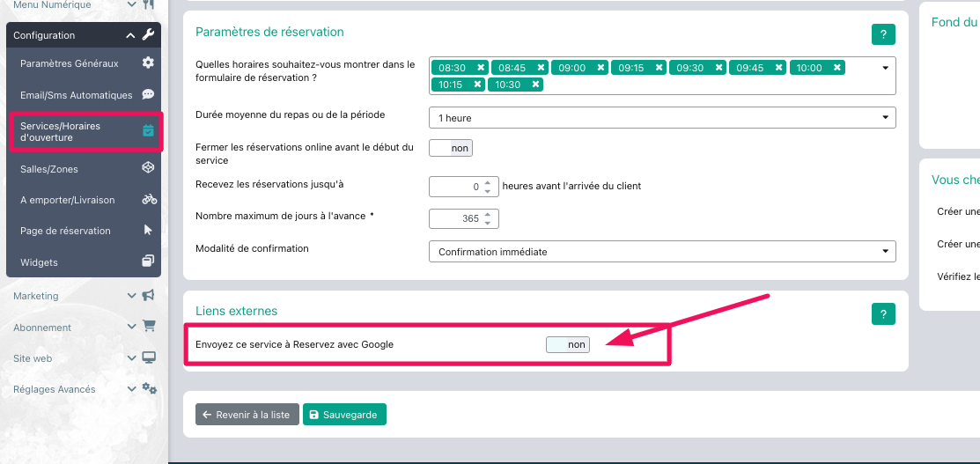Toggle Fermer les réservations online switch

point(451,148)
